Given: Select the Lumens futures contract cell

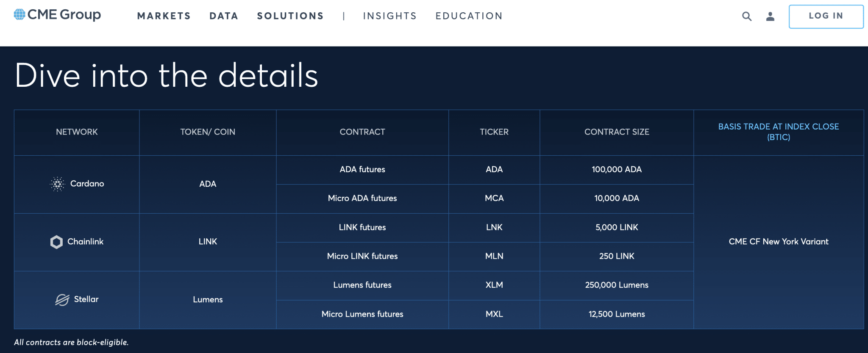Looking at the screenshot, I should click(362, 285).
